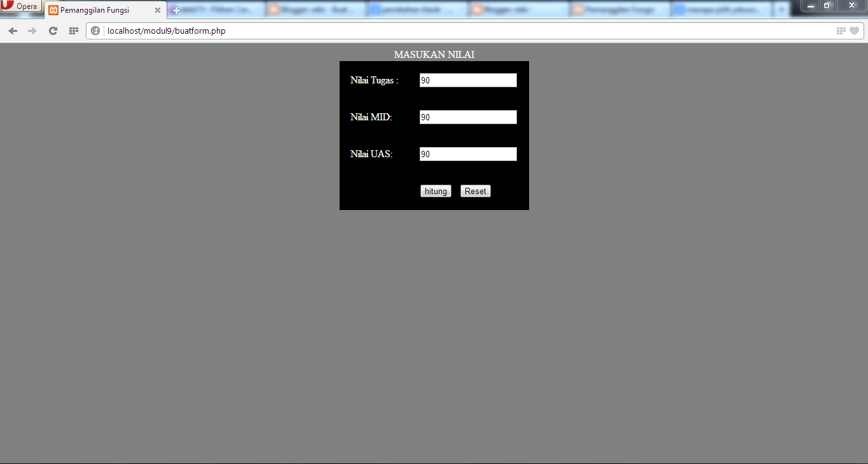Click the Speed Dial add icon beside heart
868x464 pixels.
841,31
